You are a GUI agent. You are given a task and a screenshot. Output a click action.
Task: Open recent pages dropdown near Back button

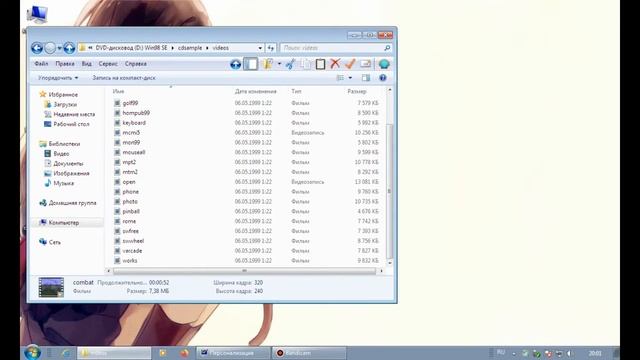[x=60, y=48]
